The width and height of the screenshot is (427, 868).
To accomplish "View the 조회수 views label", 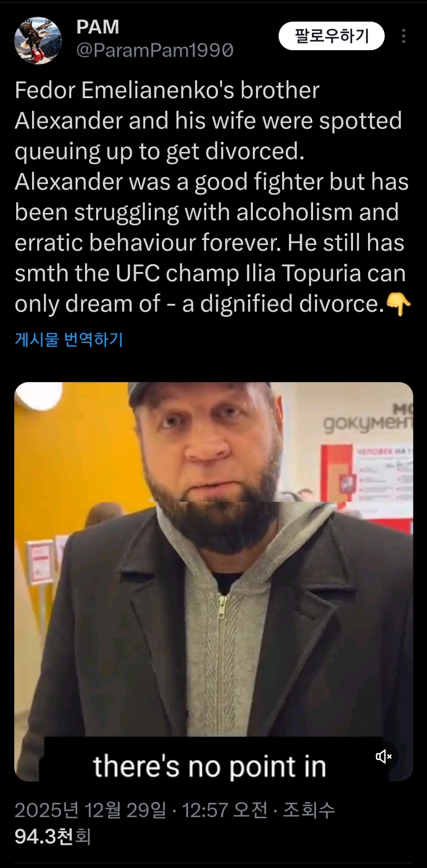I will point(309,810).
